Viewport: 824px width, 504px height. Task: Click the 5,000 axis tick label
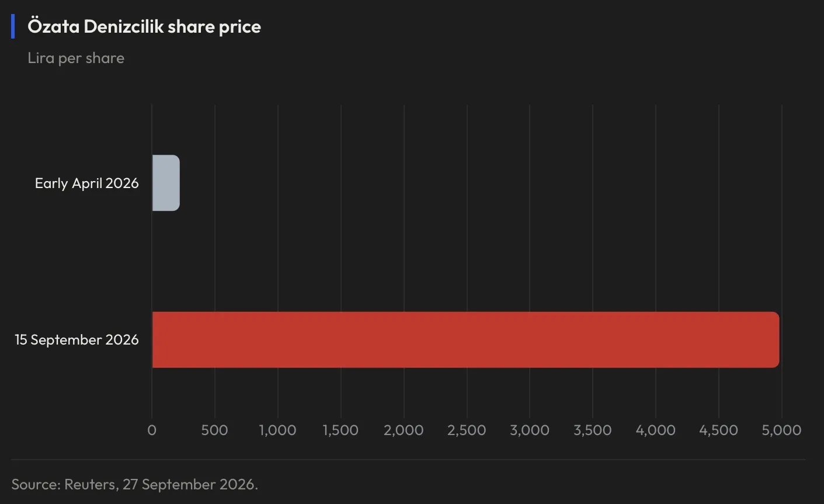pos(782,430)
